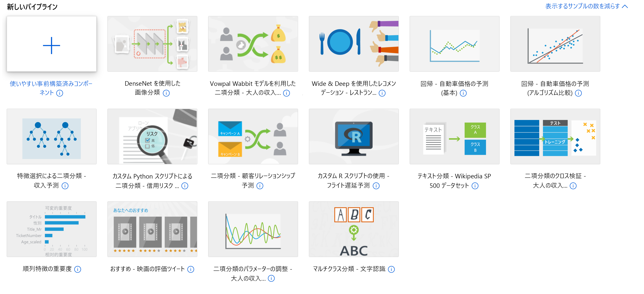Open 二項分類のクロス検証 sample thumbnail
Screen dimensions: 644x294
(x=555, y=136)
